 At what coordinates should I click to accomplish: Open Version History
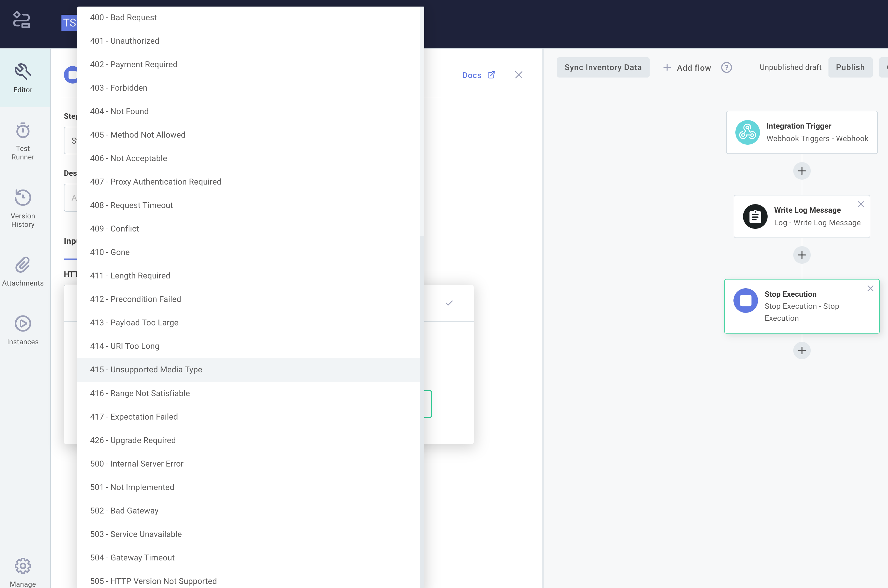[22, 208]
